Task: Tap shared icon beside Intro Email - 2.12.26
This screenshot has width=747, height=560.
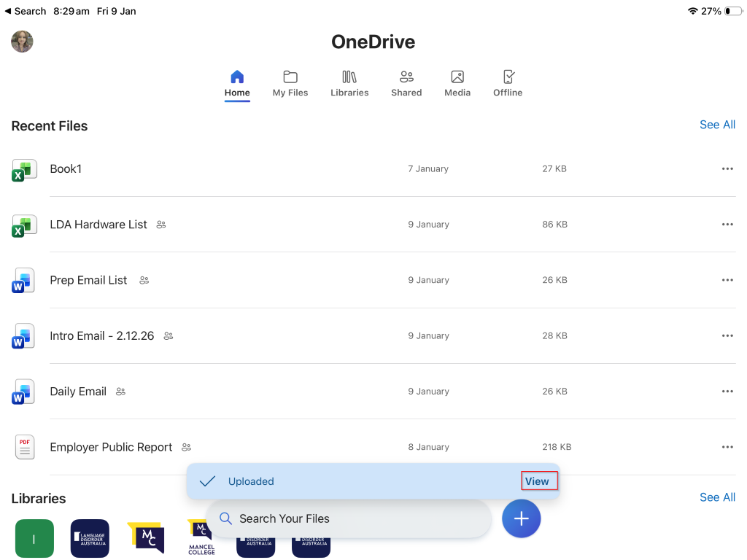Action: 169,336
